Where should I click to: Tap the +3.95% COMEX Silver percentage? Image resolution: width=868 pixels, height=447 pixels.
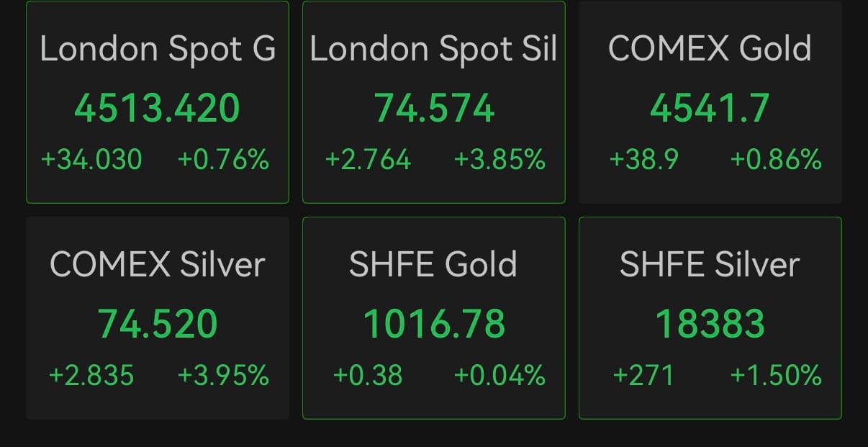[223, 375]
